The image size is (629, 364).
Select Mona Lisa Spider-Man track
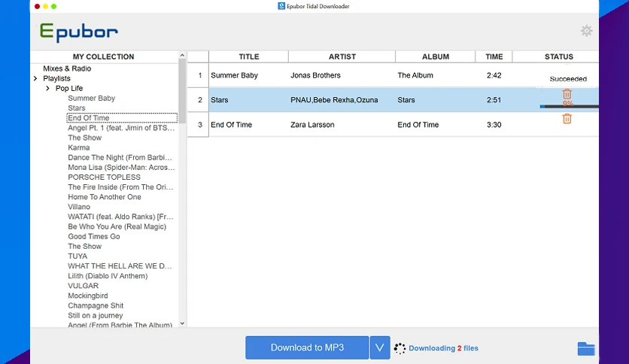tap(121, 167)
